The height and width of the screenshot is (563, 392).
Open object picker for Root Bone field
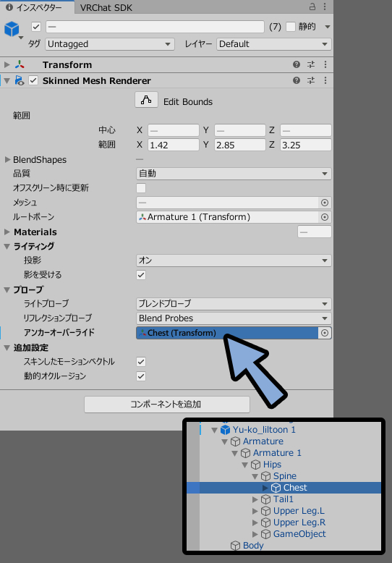point(325,217)
